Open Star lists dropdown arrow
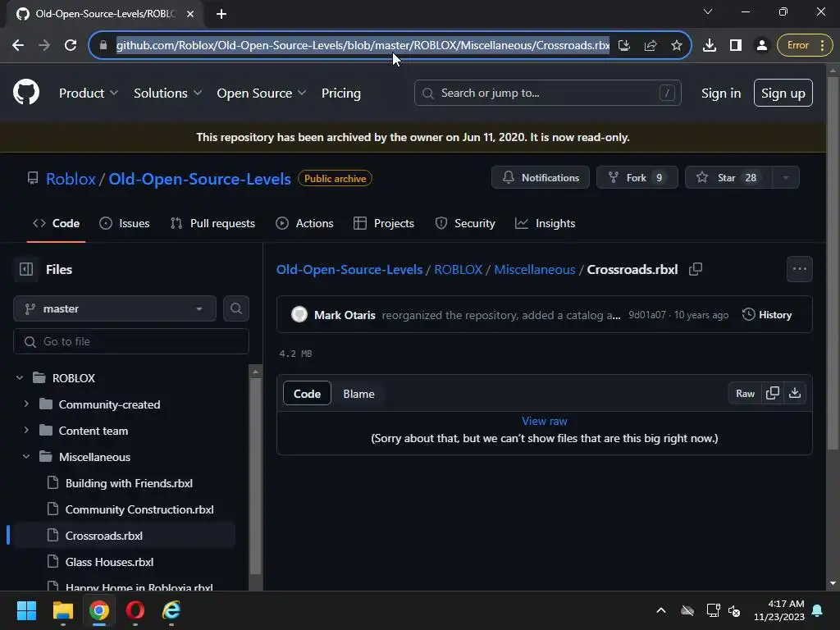 785,177
